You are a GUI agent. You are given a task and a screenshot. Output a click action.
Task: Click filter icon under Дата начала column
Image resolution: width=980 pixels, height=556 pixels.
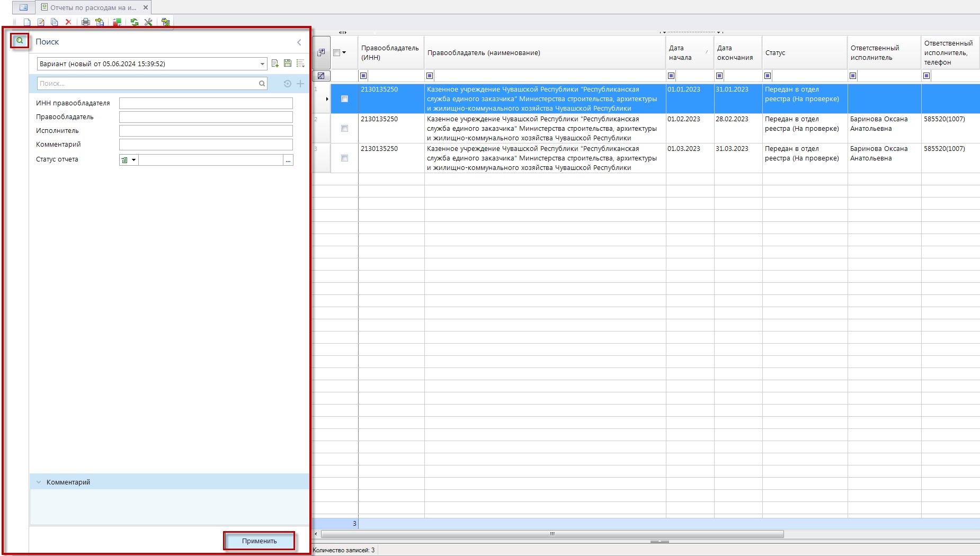[671, 76]
